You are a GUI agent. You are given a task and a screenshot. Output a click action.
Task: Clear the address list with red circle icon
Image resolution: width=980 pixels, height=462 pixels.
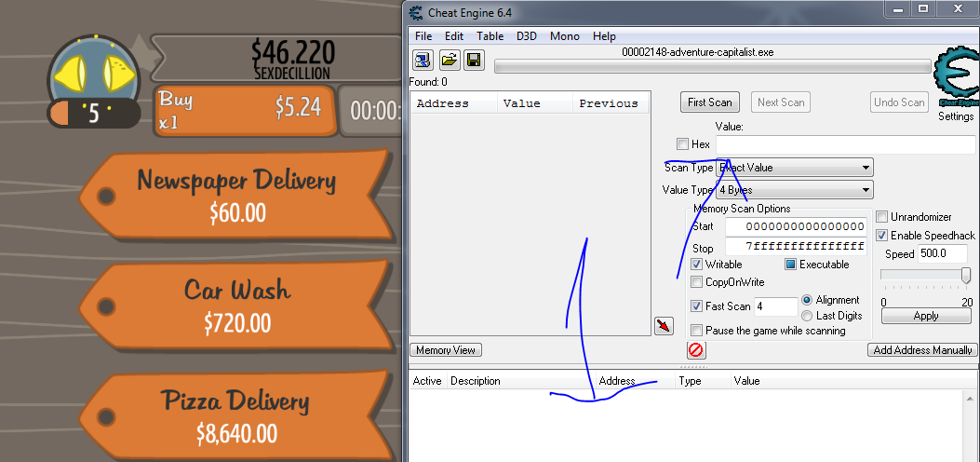(x=696, y=350)
